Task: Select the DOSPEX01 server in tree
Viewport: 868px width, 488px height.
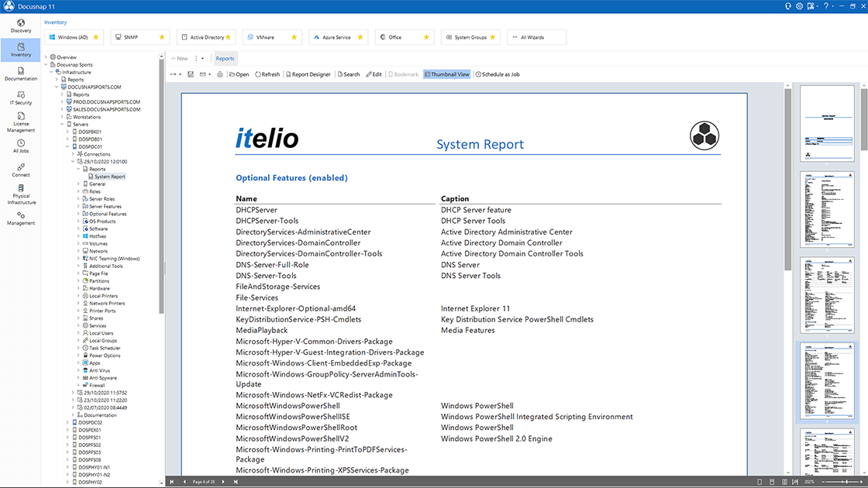Action: 90,430
